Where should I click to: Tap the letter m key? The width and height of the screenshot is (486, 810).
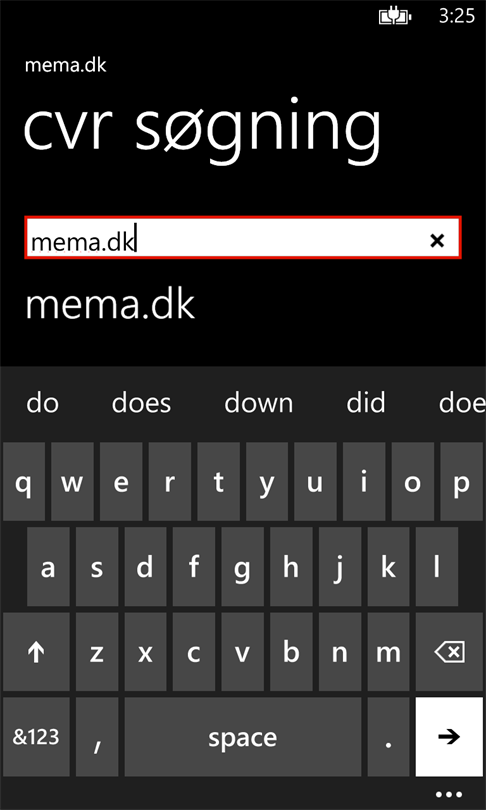[388, 651]
